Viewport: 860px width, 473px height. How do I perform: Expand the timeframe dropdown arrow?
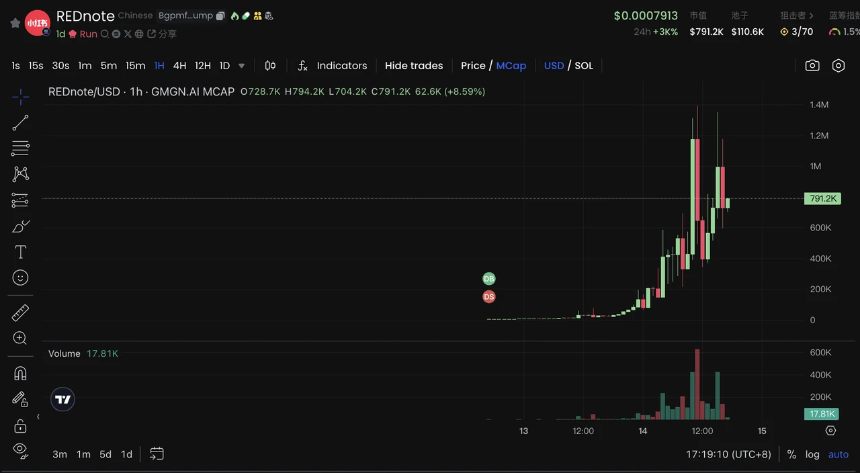241,66
